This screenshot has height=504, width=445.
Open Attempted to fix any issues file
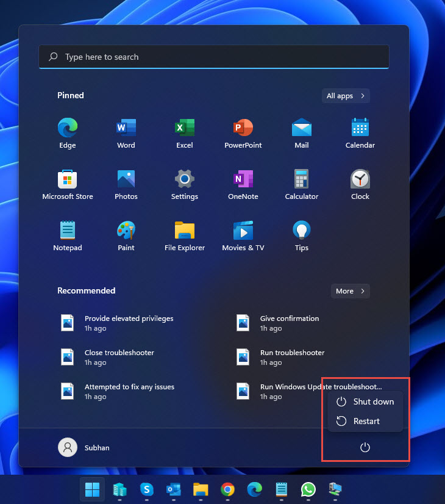coord(118,391)
